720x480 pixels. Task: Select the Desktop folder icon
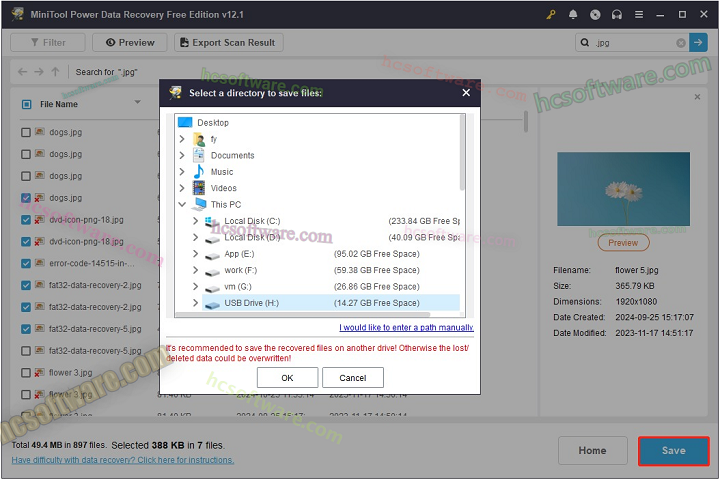click(x=185, y=123)
